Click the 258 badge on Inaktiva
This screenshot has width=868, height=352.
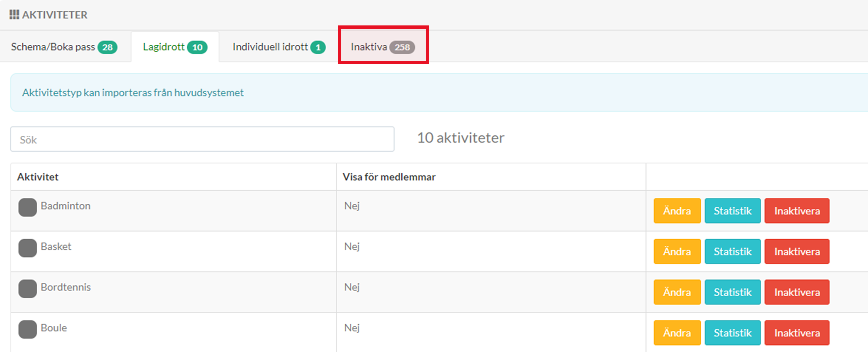402,47
